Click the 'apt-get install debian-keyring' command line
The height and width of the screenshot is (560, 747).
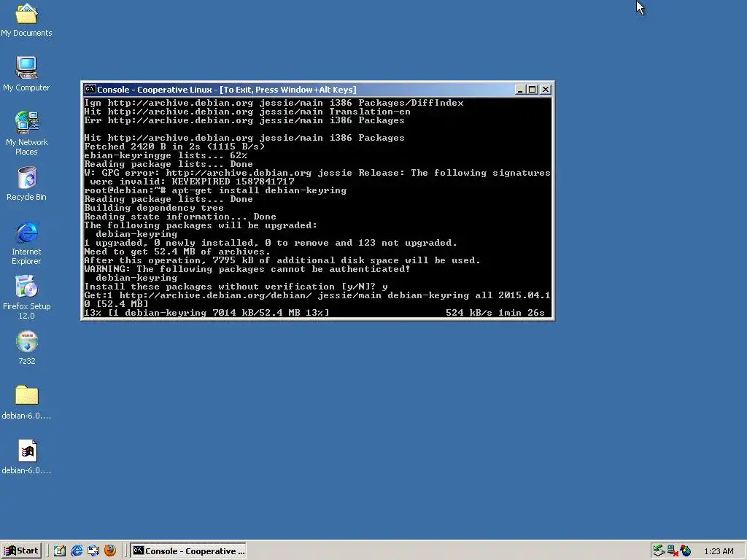(x=215, y=190)
